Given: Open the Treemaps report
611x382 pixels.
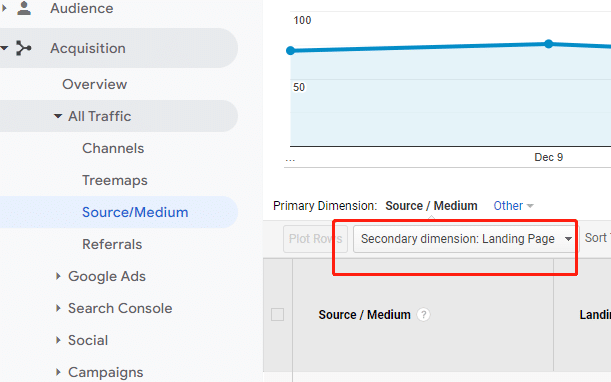Looking at the screenshot, I should tap(115, 180).
